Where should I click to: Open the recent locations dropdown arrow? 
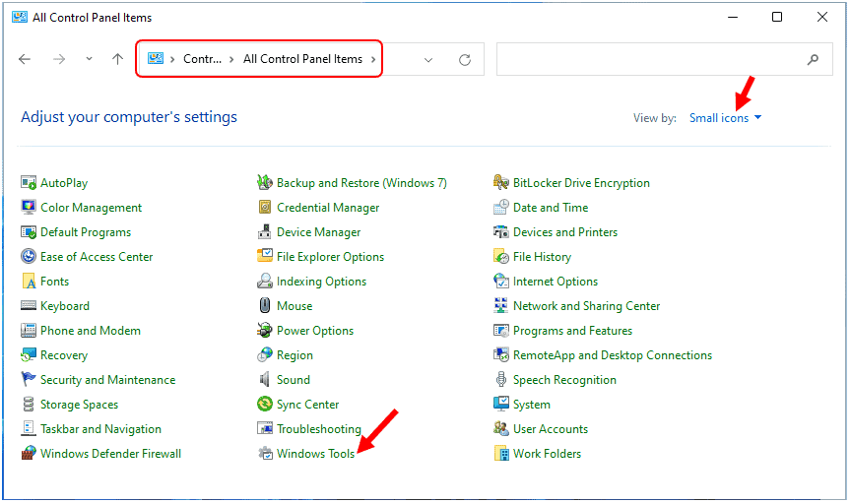[x=89, y=59]
